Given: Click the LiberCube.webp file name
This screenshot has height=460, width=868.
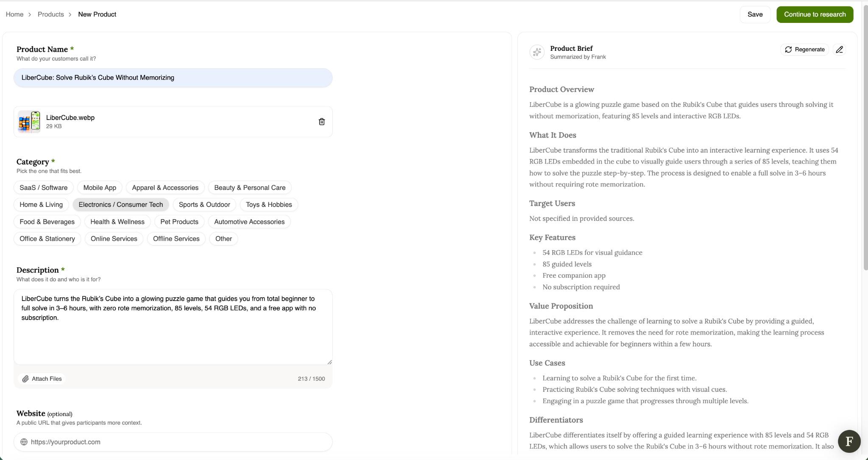Looking at the screenshot, I should pos(70,117).
